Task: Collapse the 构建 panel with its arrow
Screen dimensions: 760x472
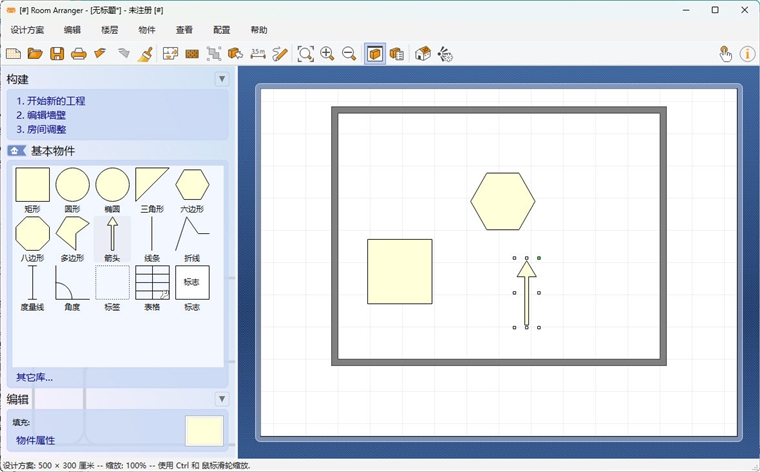Action: click(x=222, y=79)
